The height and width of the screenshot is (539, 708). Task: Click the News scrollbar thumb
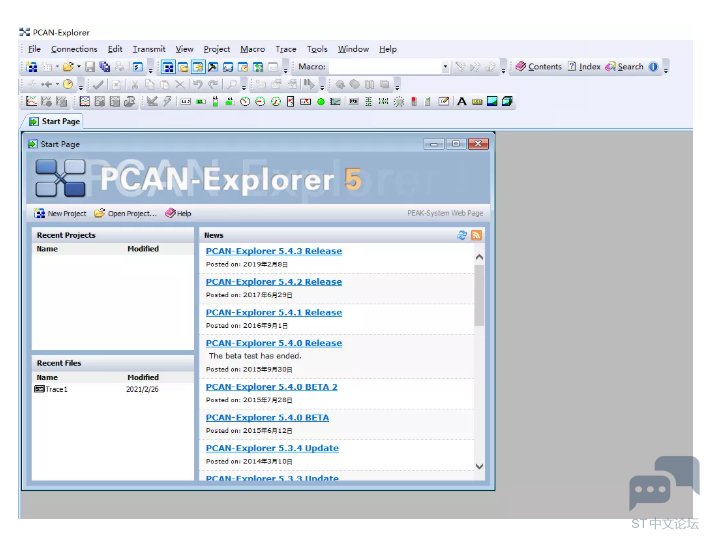point(479,295)
